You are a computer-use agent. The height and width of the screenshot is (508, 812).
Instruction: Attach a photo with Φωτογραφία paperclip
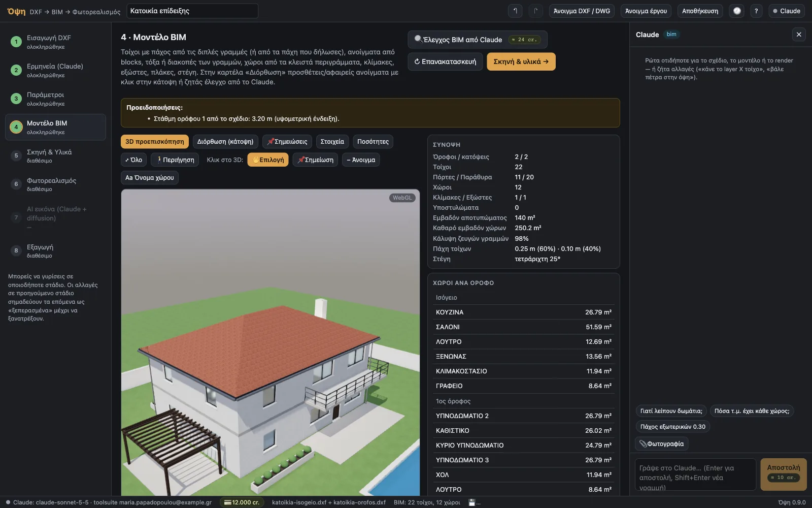[x=661, y=443]
